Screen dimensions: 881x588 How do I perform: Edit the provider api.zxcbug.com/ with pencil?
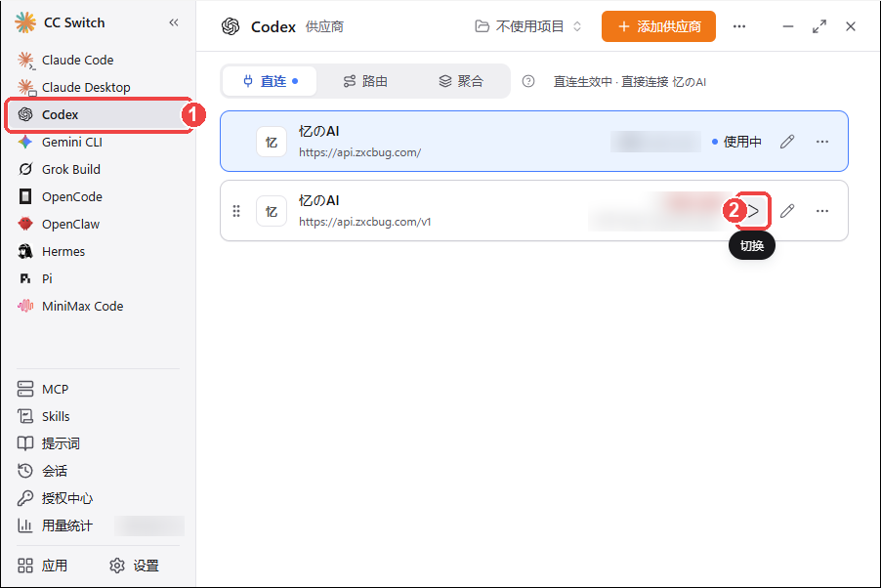coord(787,142)
